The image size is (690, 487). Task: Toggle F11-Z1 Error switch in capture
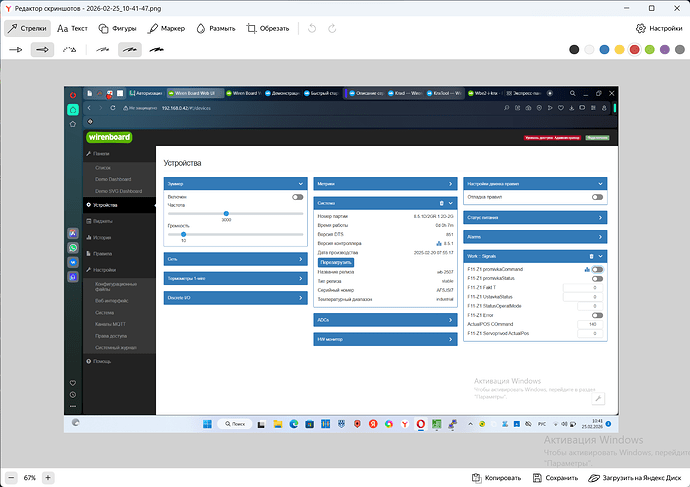597,315
